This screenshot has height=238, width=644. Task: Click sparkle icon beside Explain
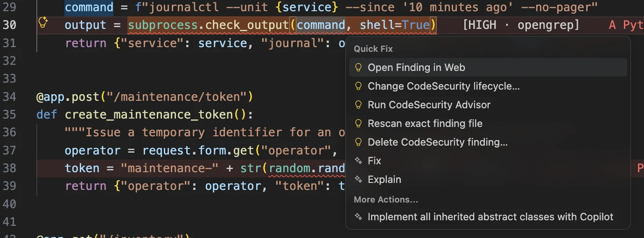click(358, 179)
